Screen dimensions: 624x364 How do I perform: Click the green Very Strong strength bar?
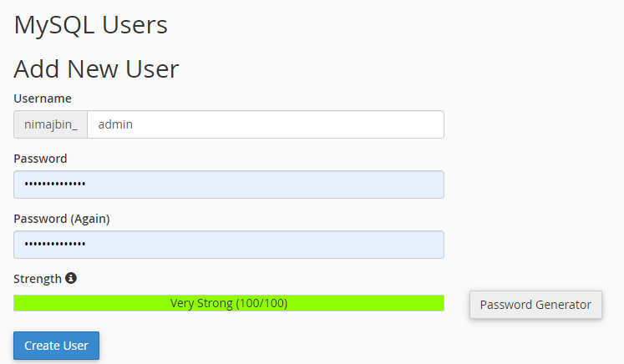229,303
